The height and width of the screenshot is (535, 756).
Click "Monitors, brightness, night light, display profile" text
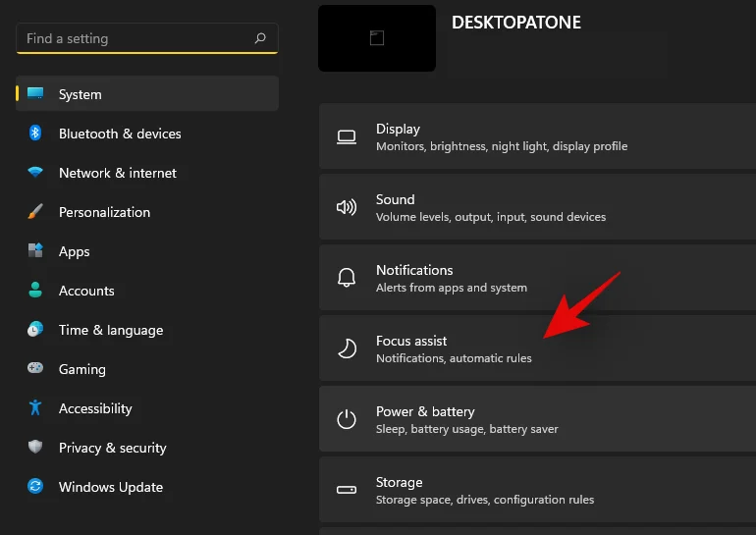pyautogui.click(x=502, y=146)
